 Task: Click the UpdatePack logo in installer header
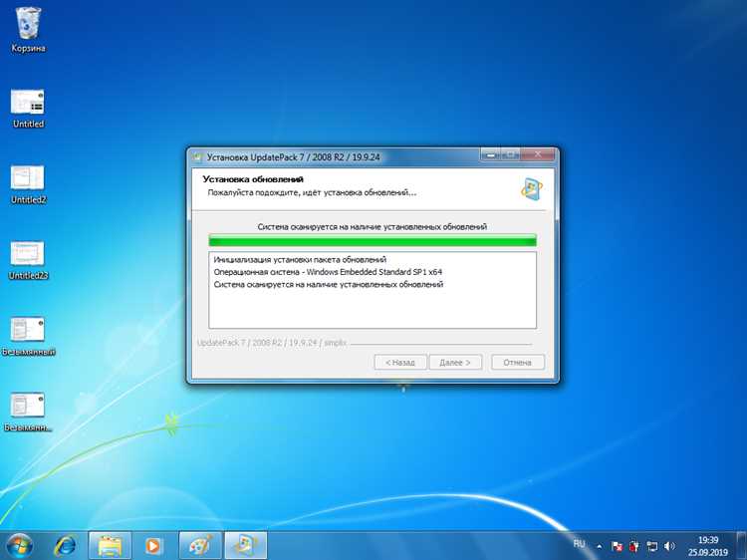click(x=532, y=188)
